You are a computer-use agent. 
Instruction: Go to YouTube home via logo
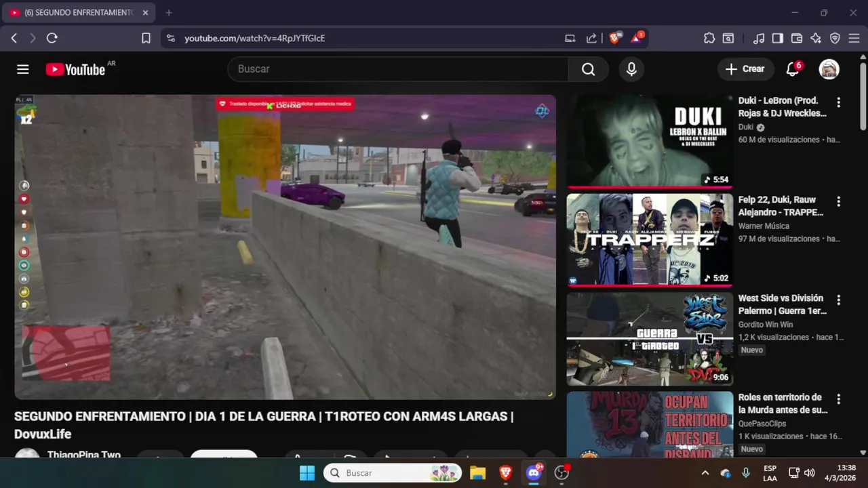[75, 69]
